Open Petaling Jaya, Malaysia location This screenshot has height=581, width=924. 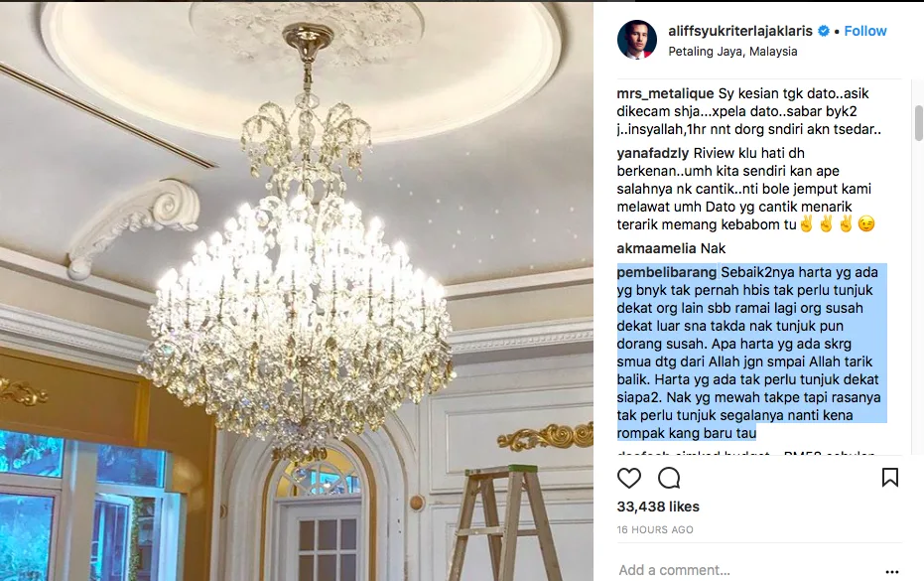732,52
